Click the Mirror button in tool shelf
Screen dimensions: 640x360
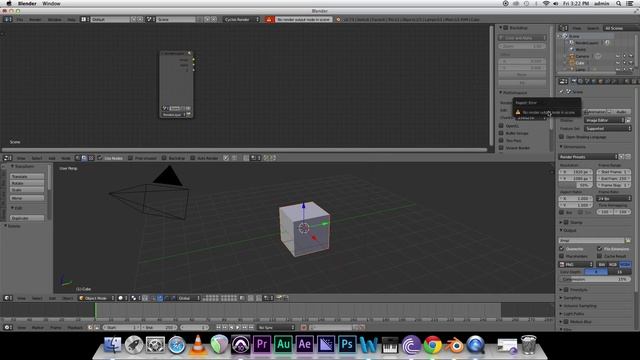click(27, 198)
